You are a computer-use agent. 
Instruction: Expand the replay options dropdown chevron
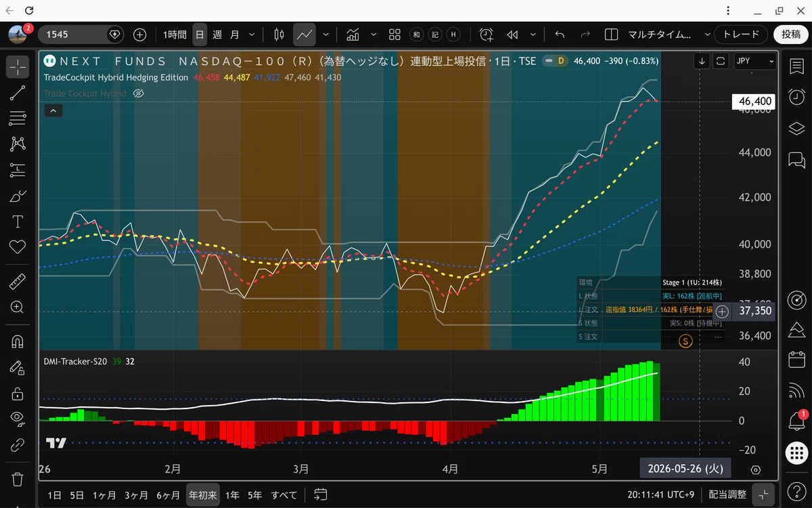[x=533, y=35]
